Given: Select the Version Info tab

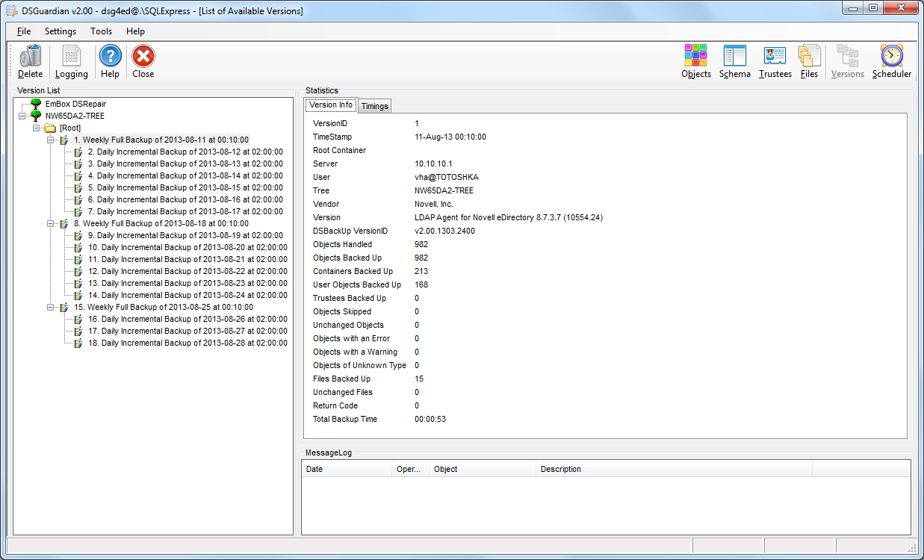Looking at the screenshot, I should [x=331, y=105].
